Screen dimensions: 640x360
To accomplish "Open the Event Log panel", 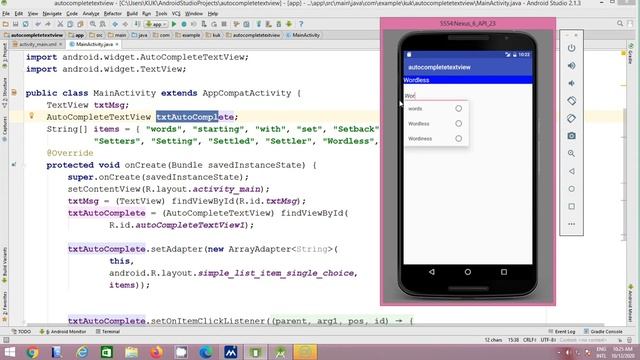I will pyautogui.click(x=562, y=331).
